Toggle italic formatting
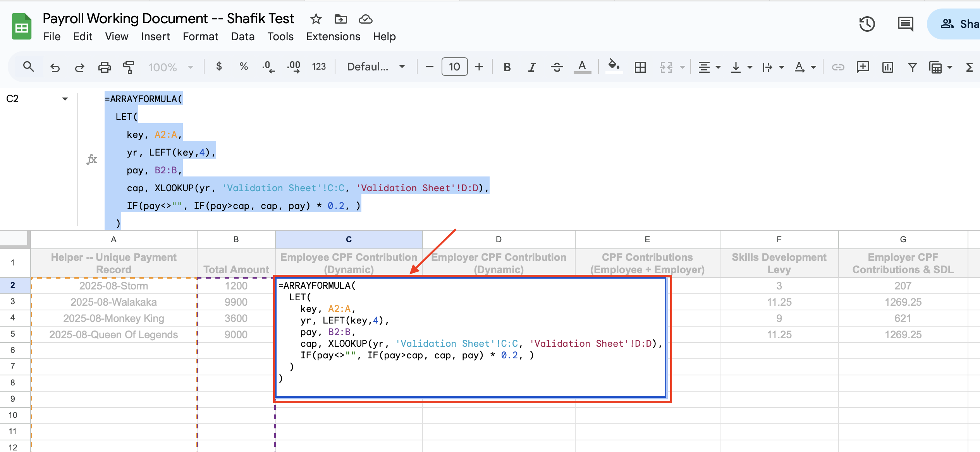This screenshot has height=452, width=980. coord(532,67)
